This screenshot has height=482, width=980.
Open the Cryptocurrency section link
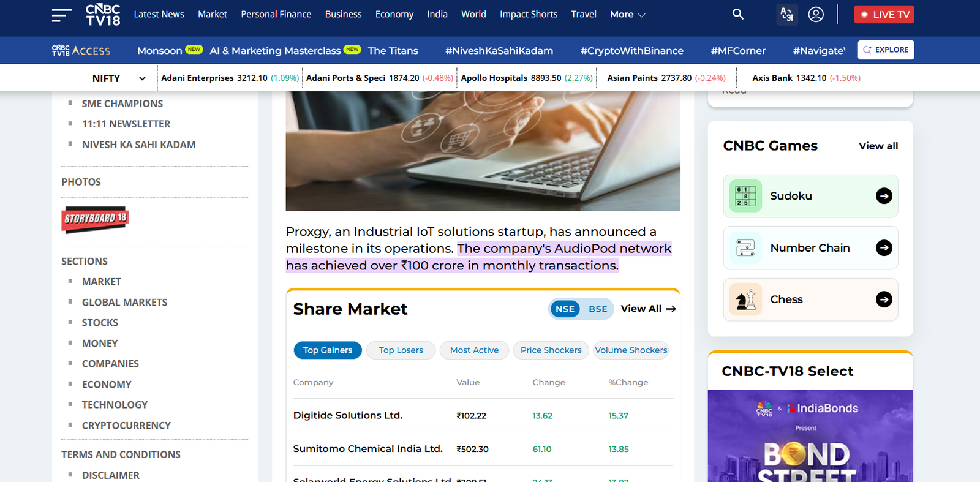(x=126, y=426)
